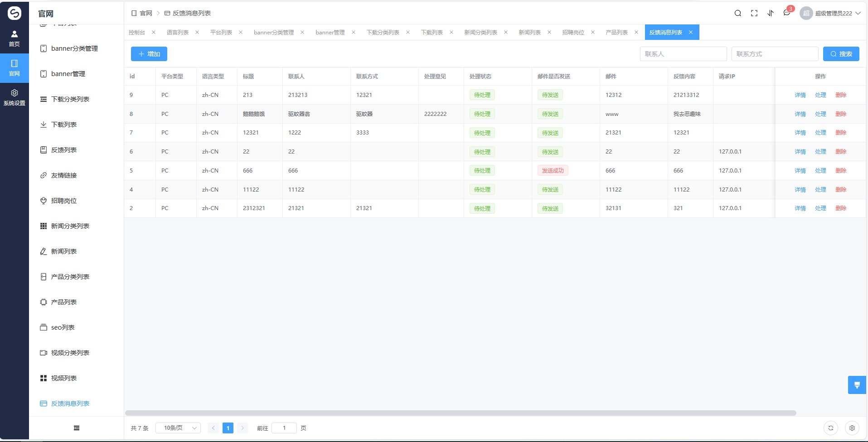Open banner管理 menu item
The width and height of the screenshot is (868, 442).
(x=76, y=74)
